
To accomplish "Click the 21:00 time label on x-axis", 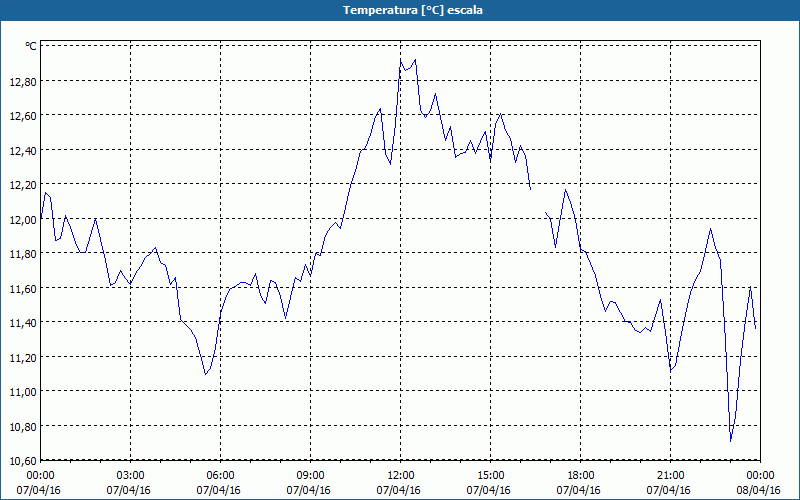I will [670, 476].
